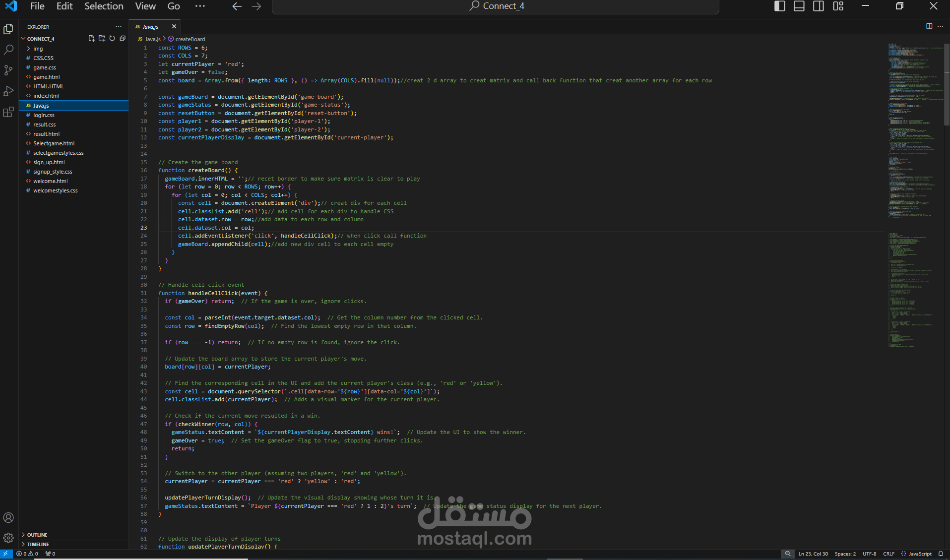Split the editor to the right

[x=929, y=26]
